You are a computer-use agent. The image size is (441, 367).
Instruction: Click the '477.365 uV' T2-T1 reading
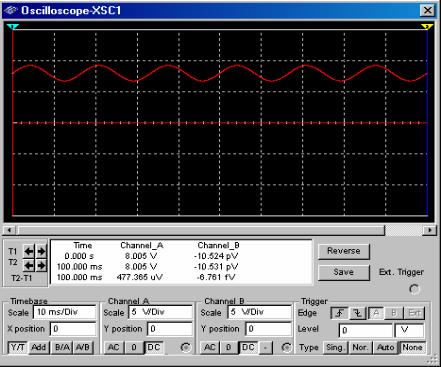(139, 277)
